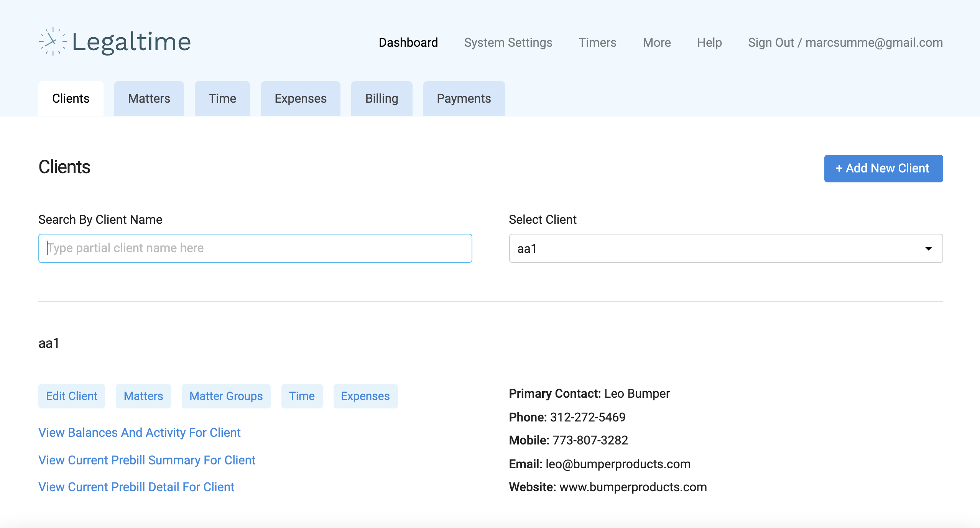980x528 pixels.
Task: Open View Current Prebill Detail For Client
Action: pyautogui.click(x=136, y=487)
